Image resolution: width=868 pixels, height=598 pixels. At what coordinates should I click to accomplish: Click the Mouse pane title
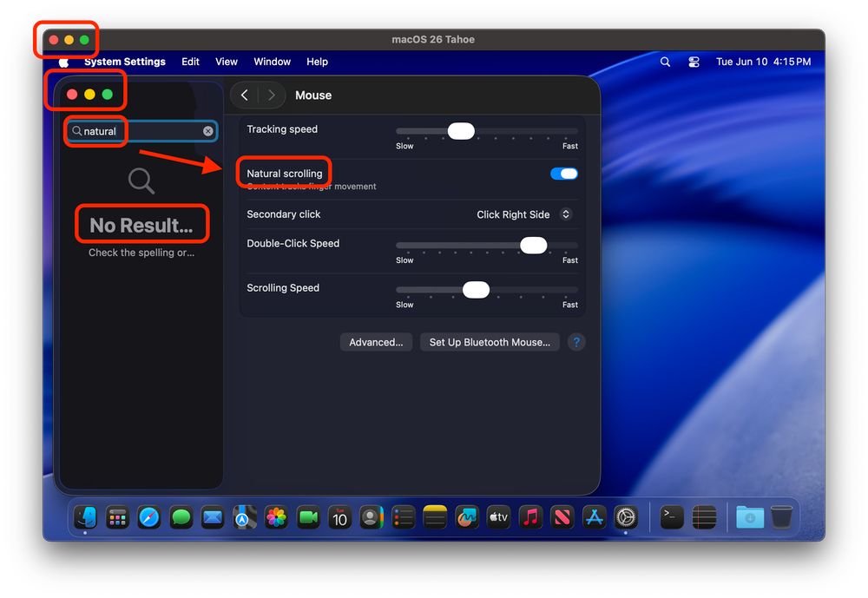pos(313,95)
